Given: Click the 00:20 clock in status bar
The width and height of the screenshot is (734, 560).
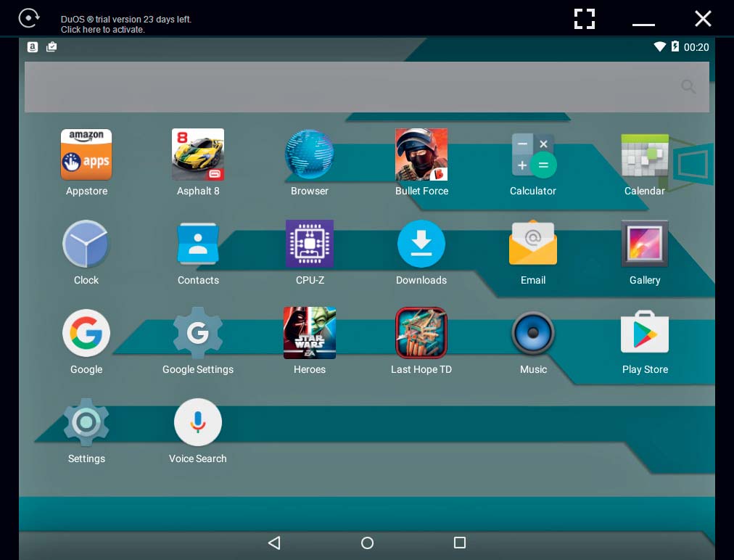Looking at the screenshot, I should (x=696, y=47).
